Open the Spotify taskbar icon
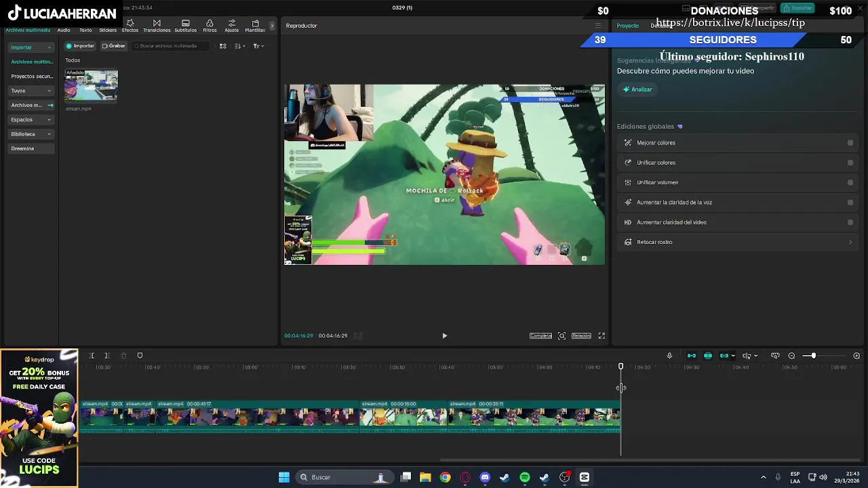The width and height of the screenshot is (868, 488). (525, 477)
